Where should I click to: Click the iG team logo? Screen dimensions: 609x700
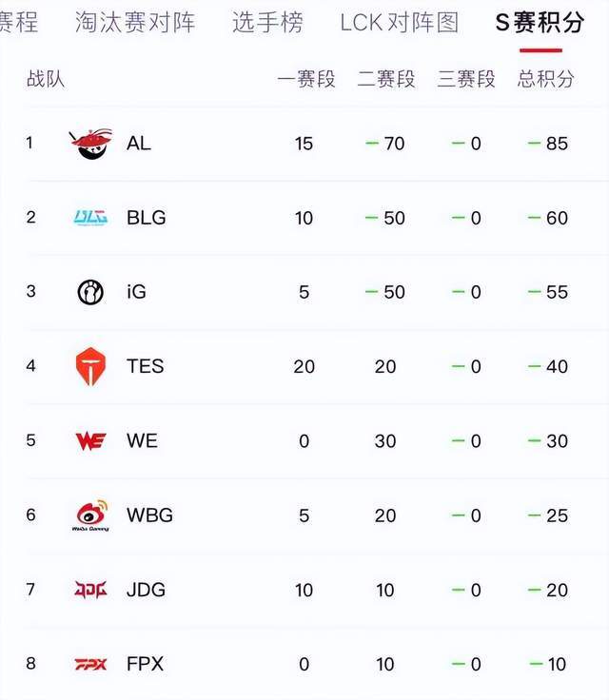pos(90,292)
